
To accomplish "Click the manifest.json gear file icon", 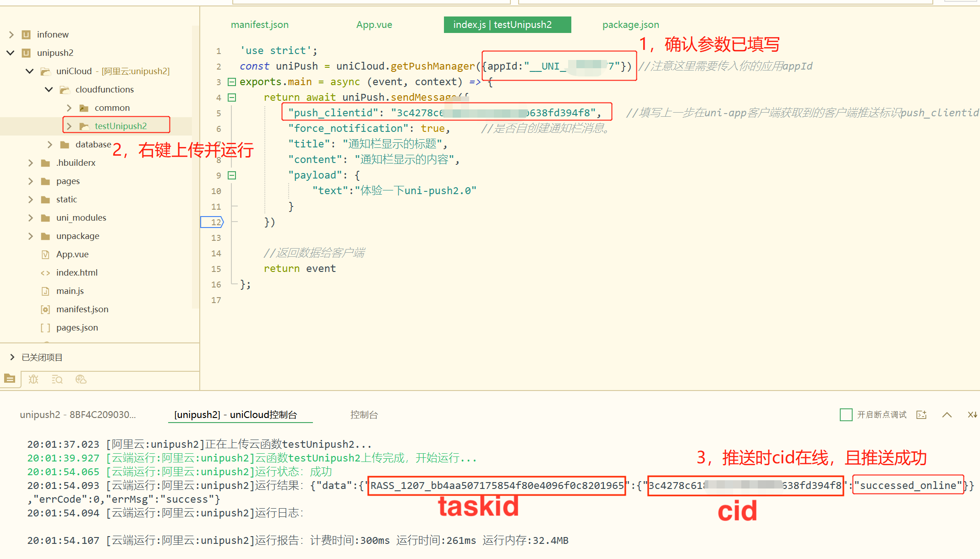I will point(45,309).
